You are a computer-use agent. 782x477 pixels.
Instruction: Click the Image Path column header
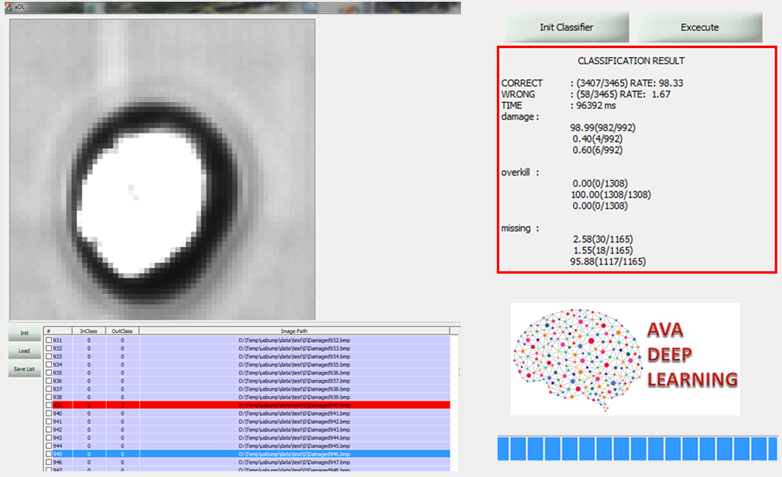pyautogui.click(x=294, y=331)
